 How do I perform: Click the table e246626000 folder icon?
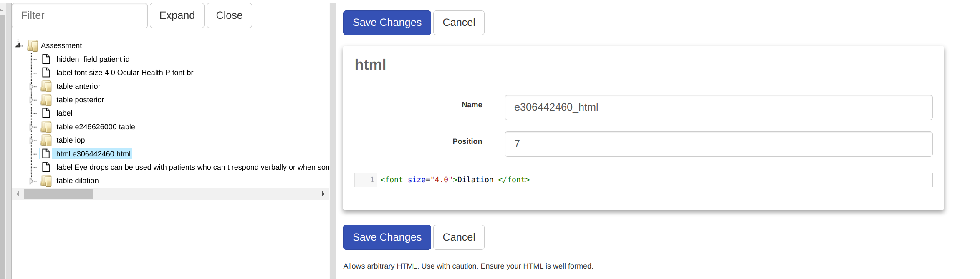point(46,127)
